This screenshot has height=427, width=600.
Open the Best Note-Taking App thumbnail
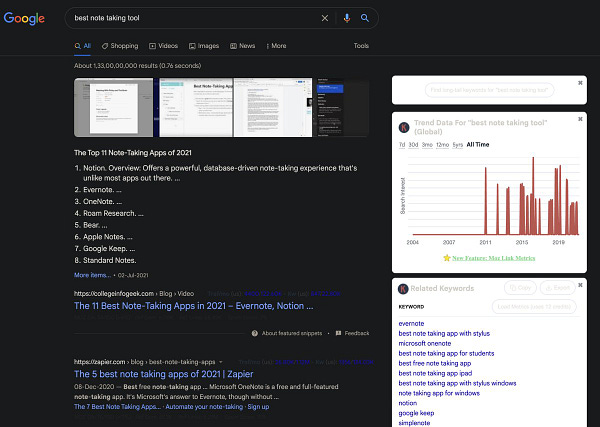pos(195,108)
